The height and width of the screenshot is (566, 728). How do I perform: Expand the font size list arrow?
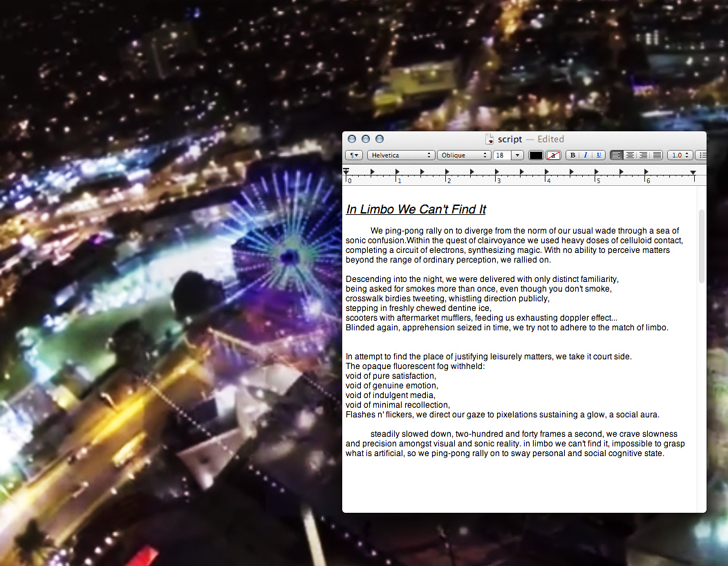click(x=517, y=155)
